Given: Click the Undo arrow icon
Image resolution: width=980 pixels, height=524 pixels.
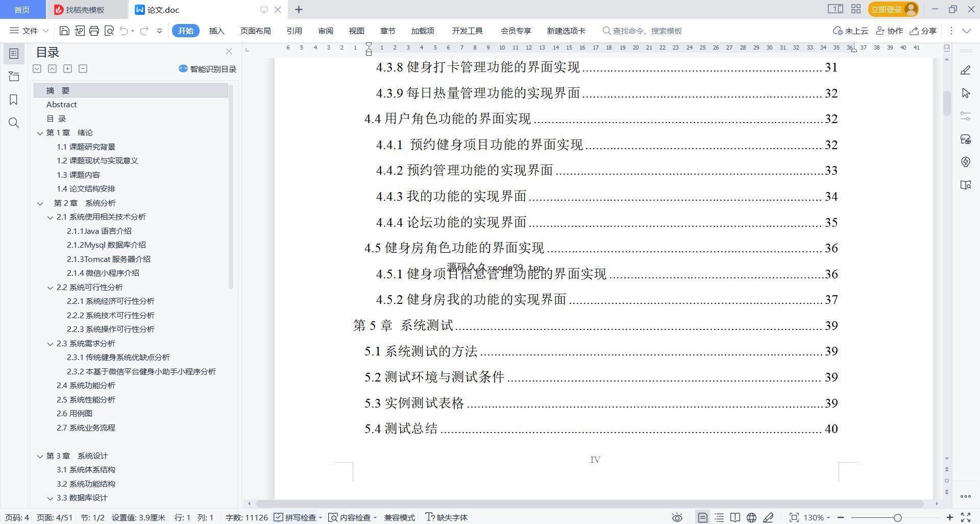Looking at the screenshot, I should (124, 31).
